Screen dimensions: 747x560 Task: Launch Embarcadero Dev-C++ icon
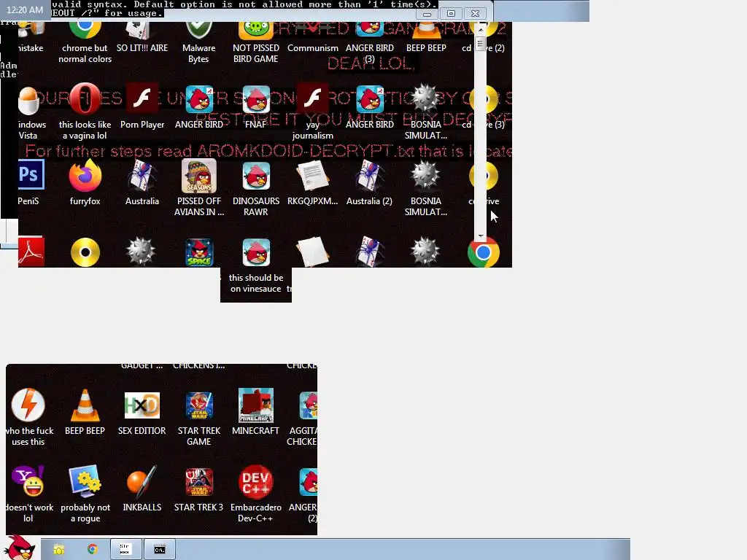[x=256, y=495]
